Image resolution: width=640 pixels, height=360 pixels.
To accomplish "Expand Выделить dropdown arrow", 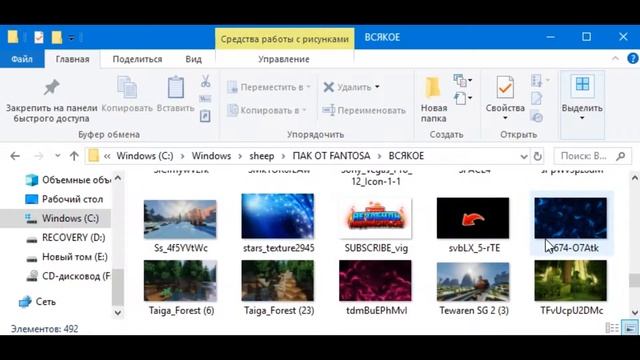I will click(582, 118).
